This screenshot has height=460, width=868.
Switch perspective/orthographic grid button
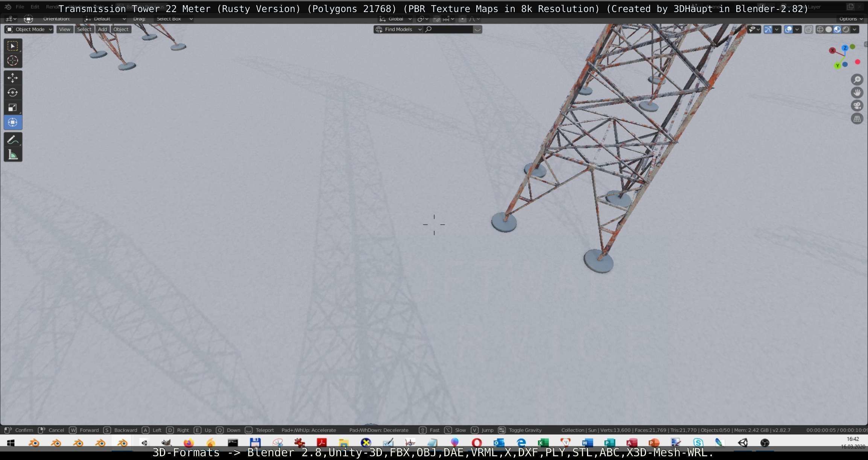[x=857, y=119]
